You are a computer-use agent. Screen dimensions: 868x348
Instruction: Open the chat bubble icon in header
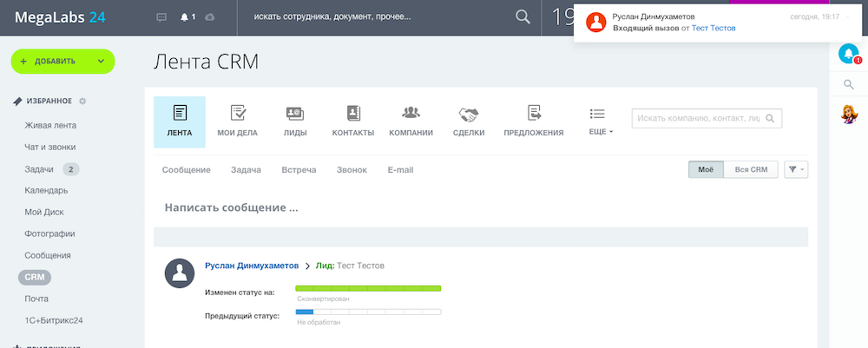161,17
